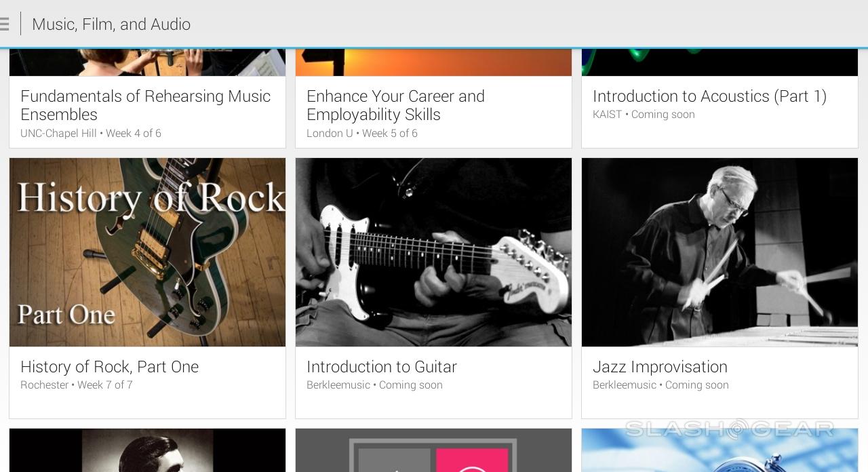Tap the orange gradient course image at top
Image resolution: width=868 pixels, height=472 pixels.
point(433,62)
